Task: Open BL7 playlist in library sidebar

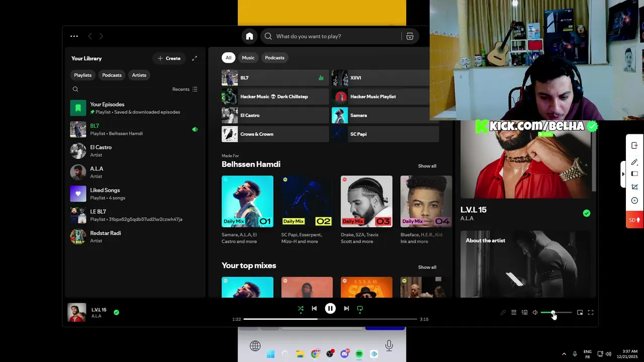Action: pyautogui.click(x=135, y=129)
